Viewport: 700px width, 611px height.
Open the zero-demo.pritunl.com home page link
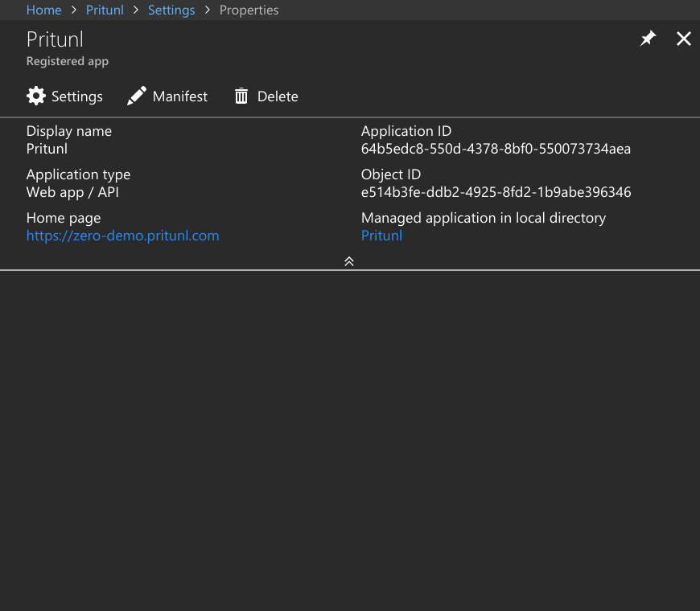123,236
